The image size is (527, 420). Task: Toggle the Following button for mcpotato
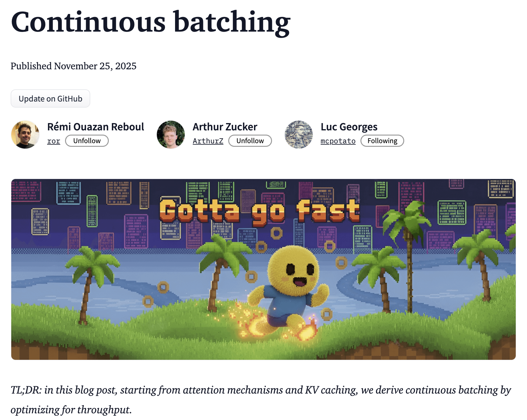[382, 141]
